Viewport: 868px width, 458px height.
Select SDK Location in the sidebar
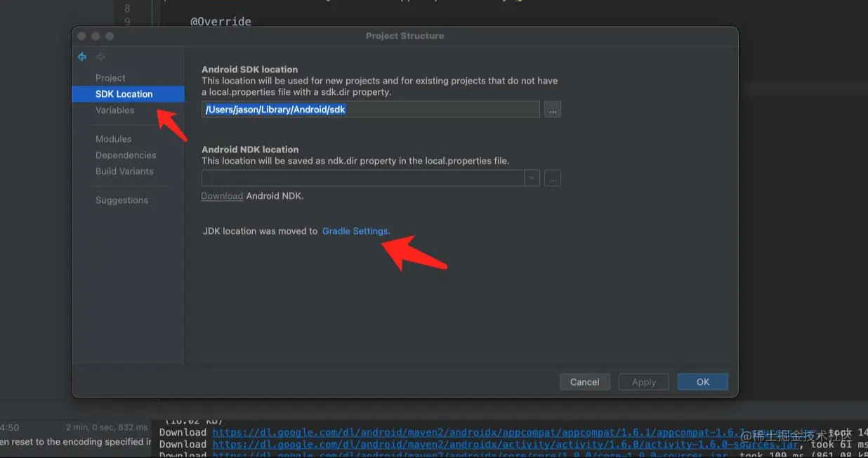(x=123, y=93)
